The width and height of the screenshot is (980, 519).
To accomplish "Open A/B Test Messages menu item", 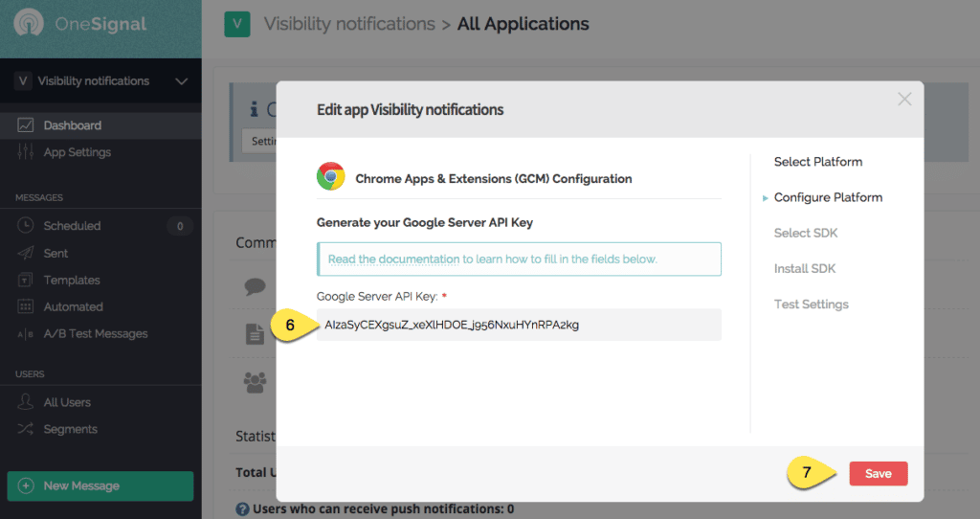I will [x=95, y=334].
